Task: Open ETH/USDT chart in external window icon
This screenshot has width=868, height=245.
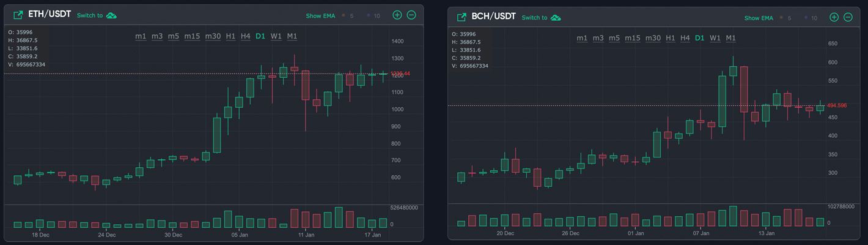Action: 18,15
